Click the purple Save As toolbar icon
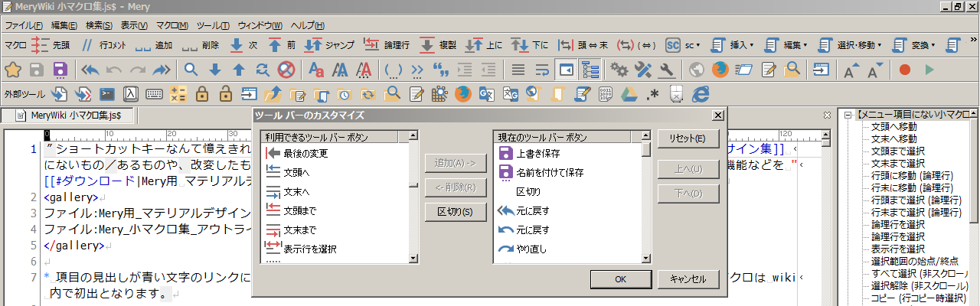Image resolution: width=980 pixels, height=306 pixels. click(60, 70)
